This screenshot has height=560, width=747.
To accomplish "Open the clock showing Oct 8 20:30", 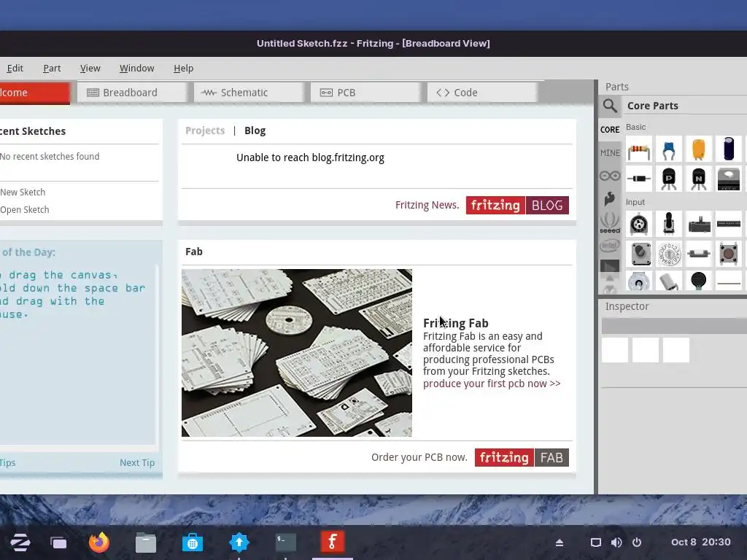I will pyautogui.click(x=701, y=542).
